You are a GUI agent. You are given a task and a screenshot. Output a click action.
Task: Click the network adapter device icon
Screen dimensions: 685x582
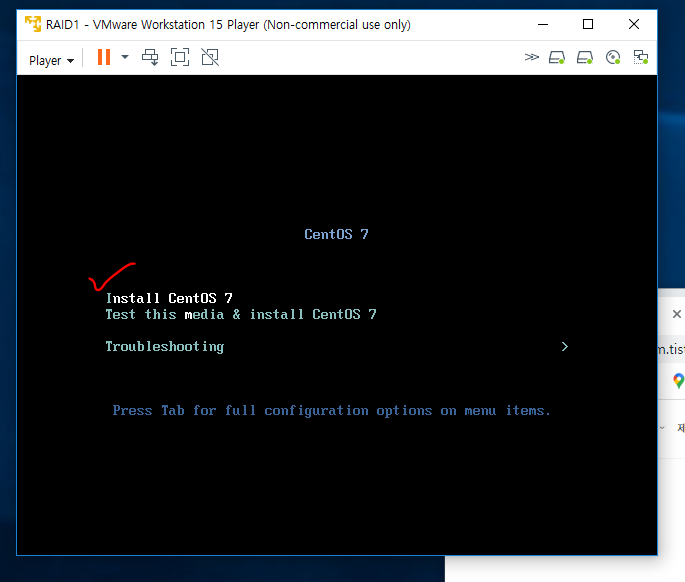641,57
